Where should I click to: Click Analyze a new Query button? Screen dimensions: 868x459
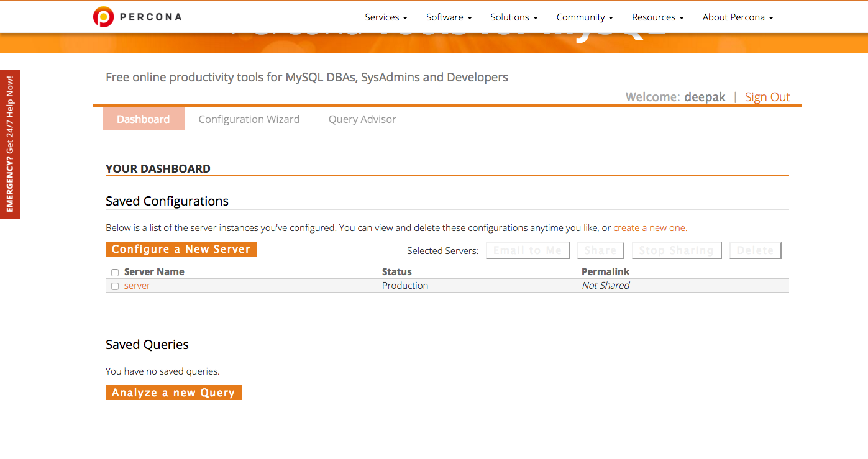click(x=173, y=393)
